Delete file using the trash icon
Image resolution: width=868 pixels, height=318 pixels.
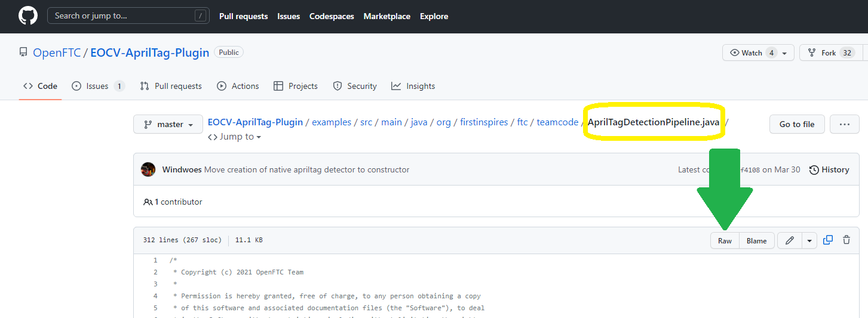point(846,240)
